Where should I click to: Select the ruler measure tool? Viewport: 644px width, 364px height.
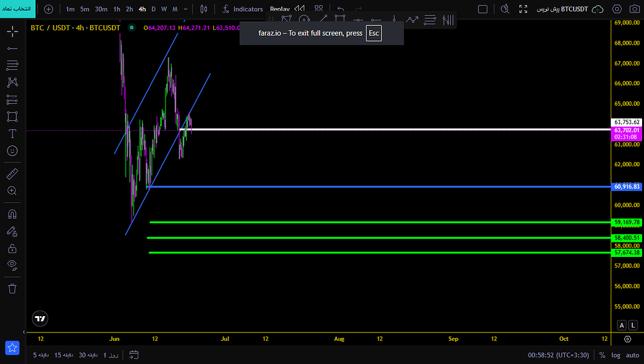[x=13, y=174]
